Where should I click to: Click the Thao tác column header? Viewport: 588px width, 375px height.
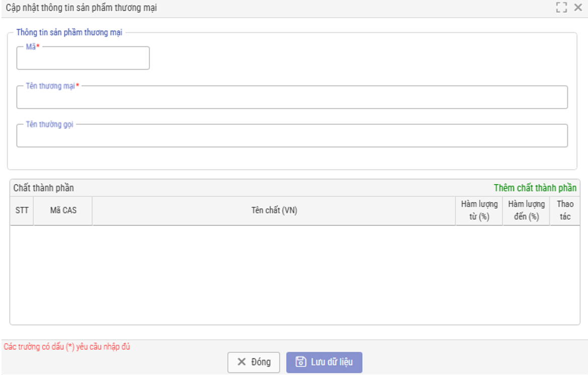click(x=565, y=211)
